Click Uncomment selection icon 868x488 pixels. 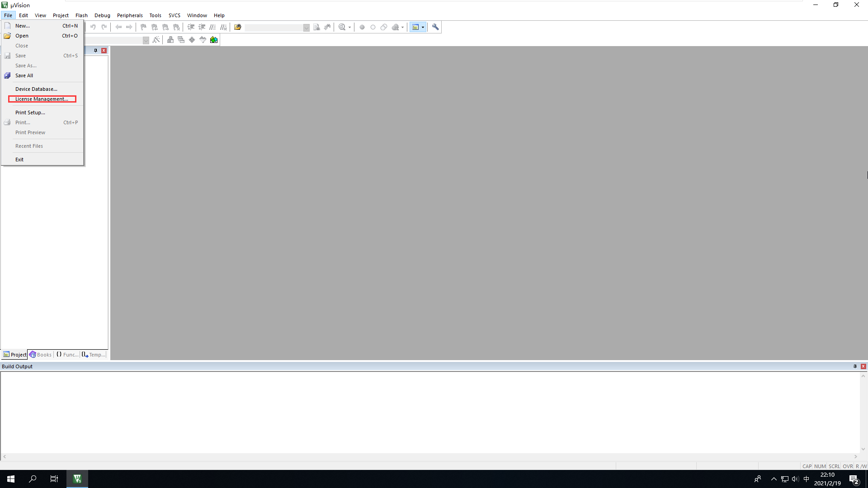223,27
